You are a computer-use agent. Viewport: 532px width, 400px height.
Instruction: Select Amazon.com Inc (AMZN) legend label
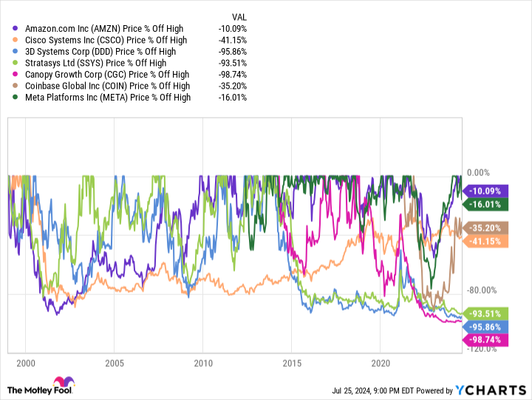pyautogui.click(x=104, y=29)
